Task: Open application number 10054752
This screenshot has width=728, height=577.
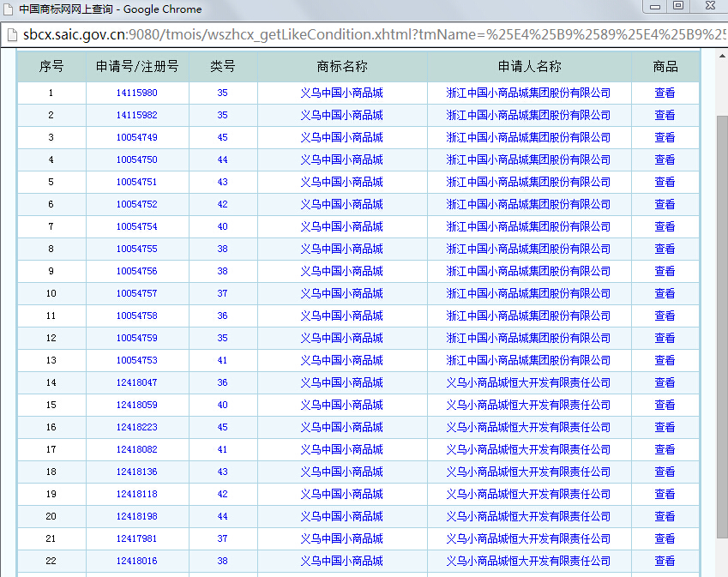Action: coord(137,204)
